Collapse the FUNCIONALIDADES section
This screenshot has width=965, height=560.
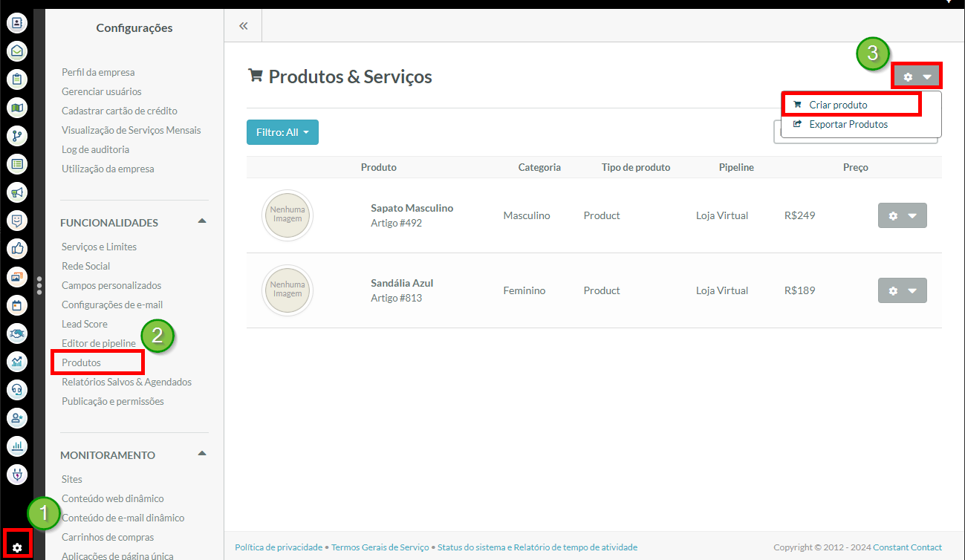pyautogui.click(x=201, y=221)
